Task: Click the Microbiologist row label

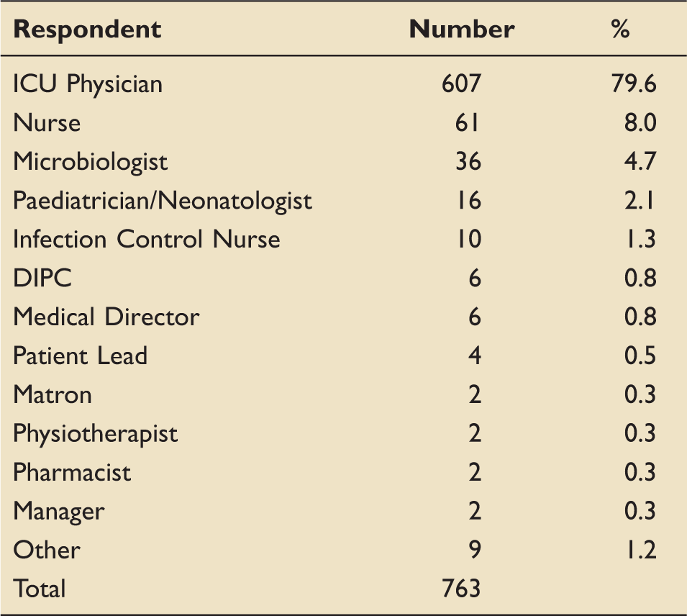Action: [90, 162]
